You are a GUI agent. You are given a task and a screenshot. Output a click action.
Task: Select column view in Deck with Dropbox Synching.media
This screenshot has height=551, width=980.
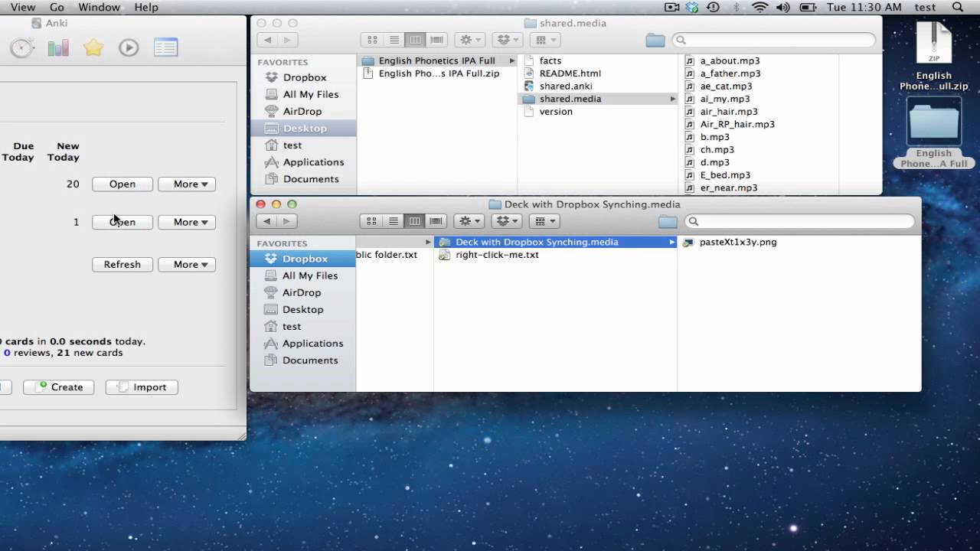pos(414,221)
